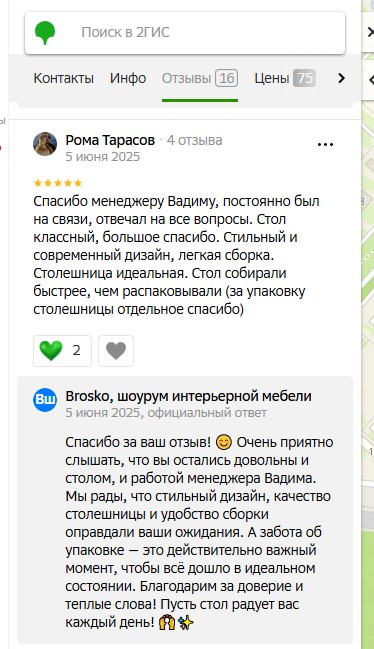
Task: Open the Контакты tab
Action: 63,78
